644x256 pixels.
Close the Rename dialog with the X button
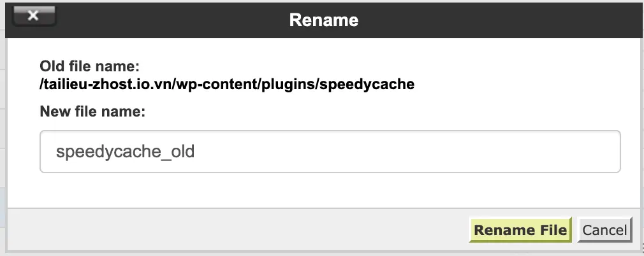click(x=34, y=17)
